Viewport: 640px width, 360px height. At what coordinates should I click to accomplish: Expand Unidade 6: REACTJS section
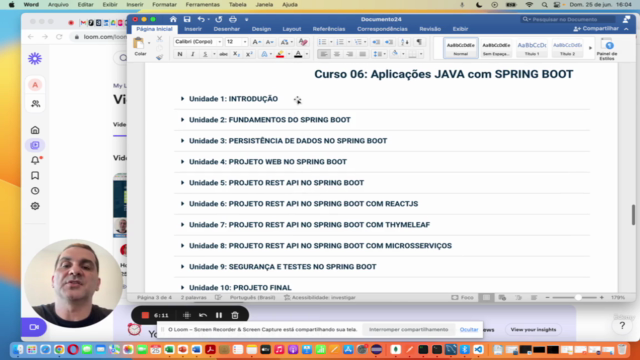tap(182, 204)
